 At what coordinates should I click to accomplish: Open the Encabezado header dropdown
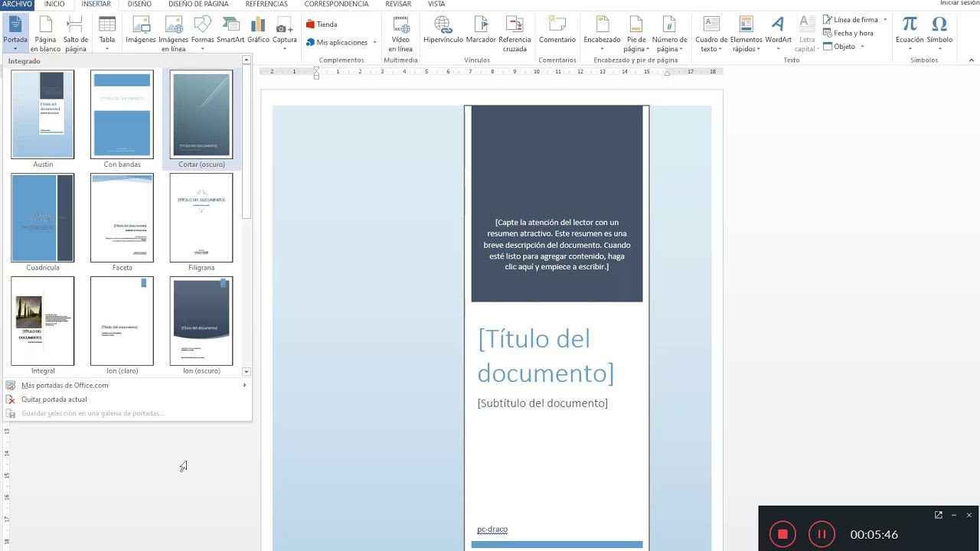coord(602,34)
